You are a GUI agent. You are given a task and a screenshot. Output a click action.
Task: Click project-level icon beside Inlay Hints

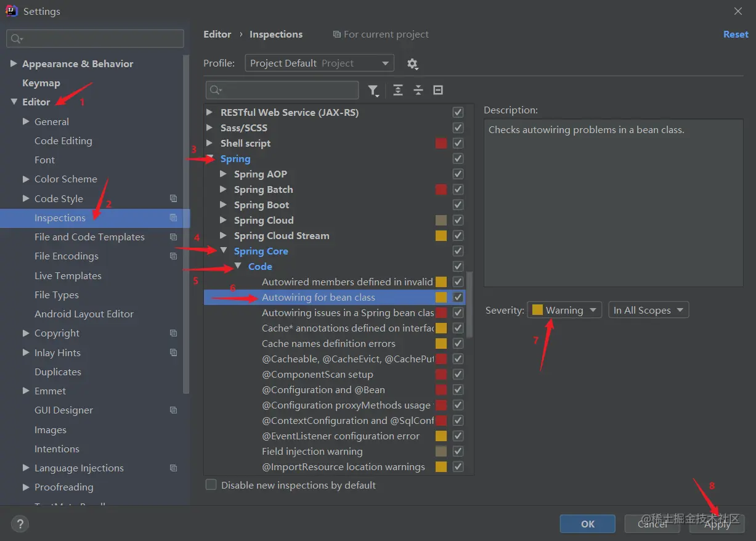point(173,352)
